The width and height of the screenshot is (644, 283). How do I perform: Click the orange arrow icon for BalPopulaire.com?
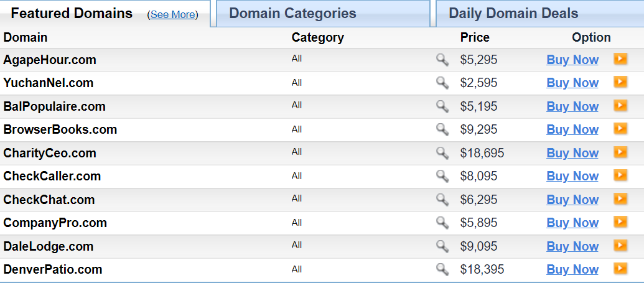[x=620, y=106]
